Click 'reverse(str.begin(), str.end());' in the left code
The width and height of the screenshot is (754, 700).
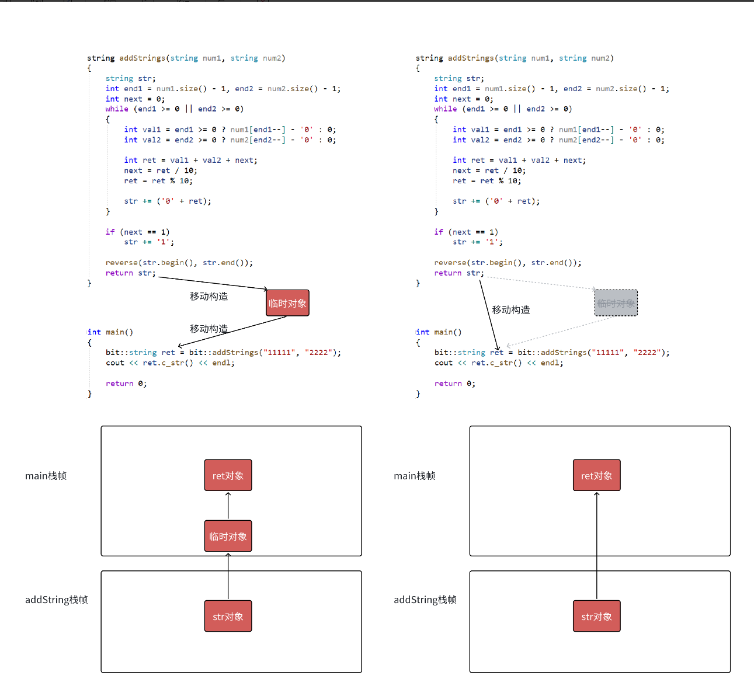click(x=179, y=263)
